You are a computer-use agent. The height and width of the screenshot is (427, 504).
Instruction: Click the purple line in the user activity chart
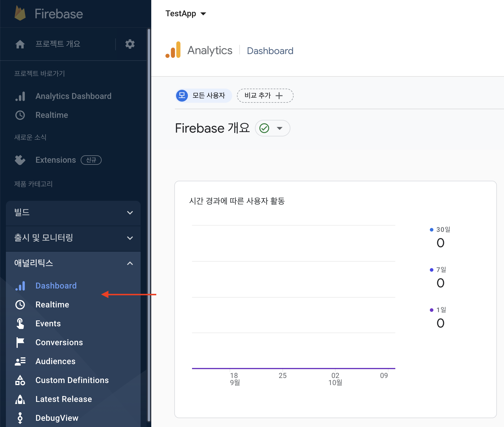pos(294,368)
